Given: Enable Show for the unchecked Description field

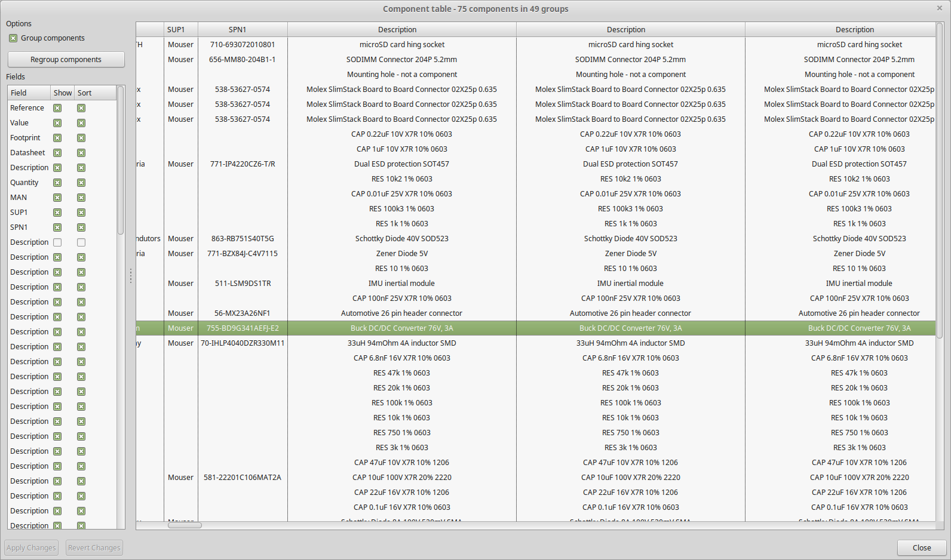Looking at the screenshot, I should tap(57, 242).
